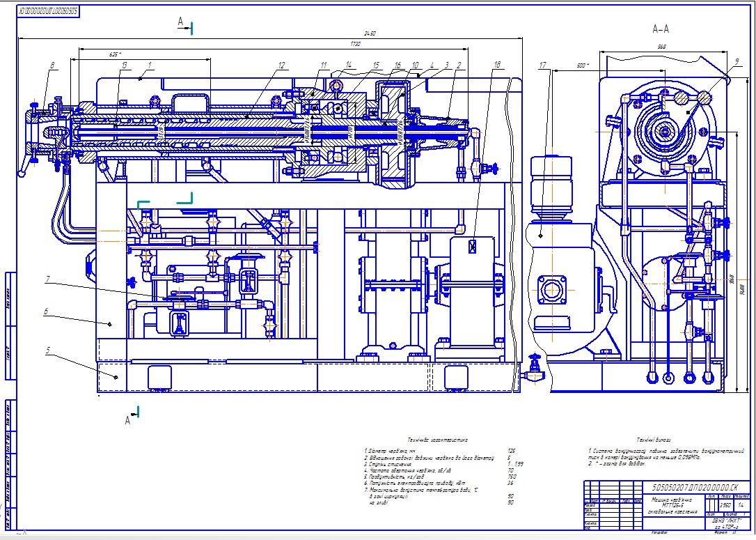Viewport: 756px width, 540px height.
Task: Click the organization text ДВНЗ "ЛНХТ"
Action: click(727, 522)
